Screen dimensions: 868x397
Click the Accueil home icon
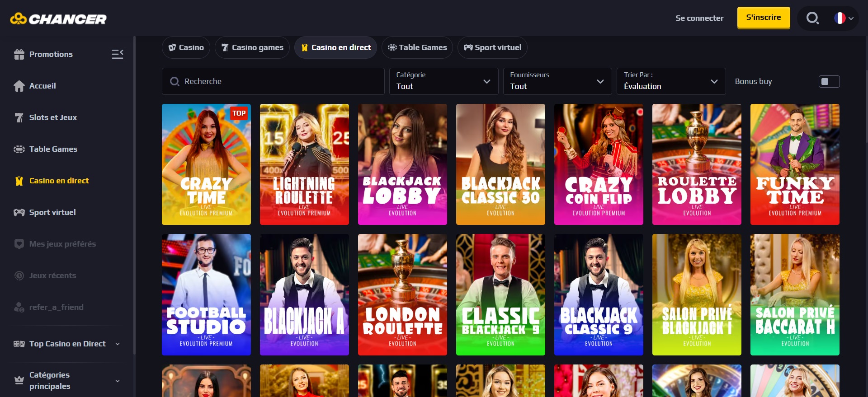point(19,86)
